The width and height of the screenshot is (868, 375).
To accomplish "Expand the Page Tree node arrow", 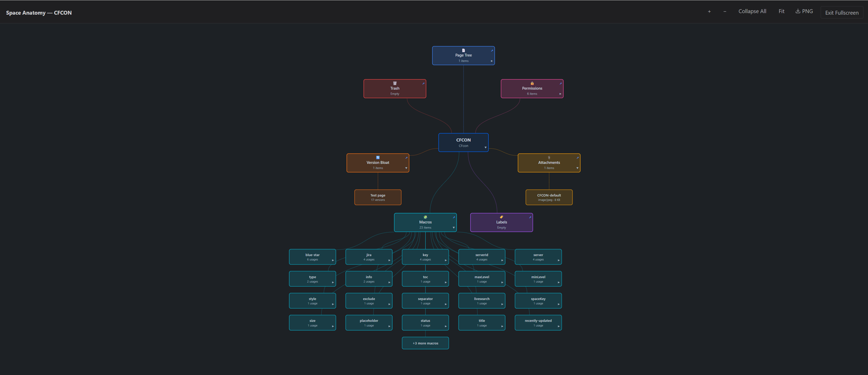I will pos(492,61).
